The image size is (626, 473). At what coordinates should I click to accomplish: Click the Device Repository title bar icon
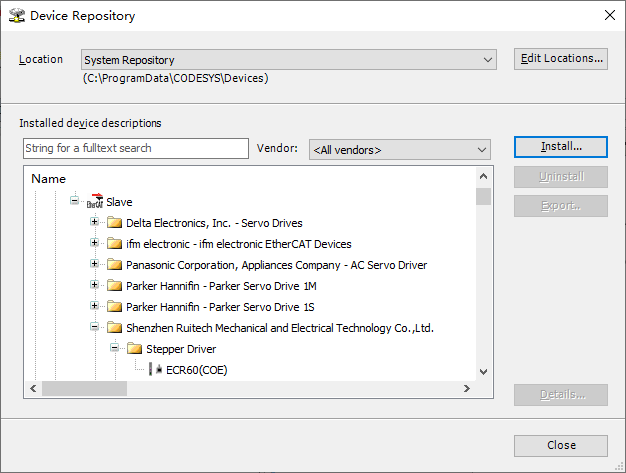[x=17, y=16]
